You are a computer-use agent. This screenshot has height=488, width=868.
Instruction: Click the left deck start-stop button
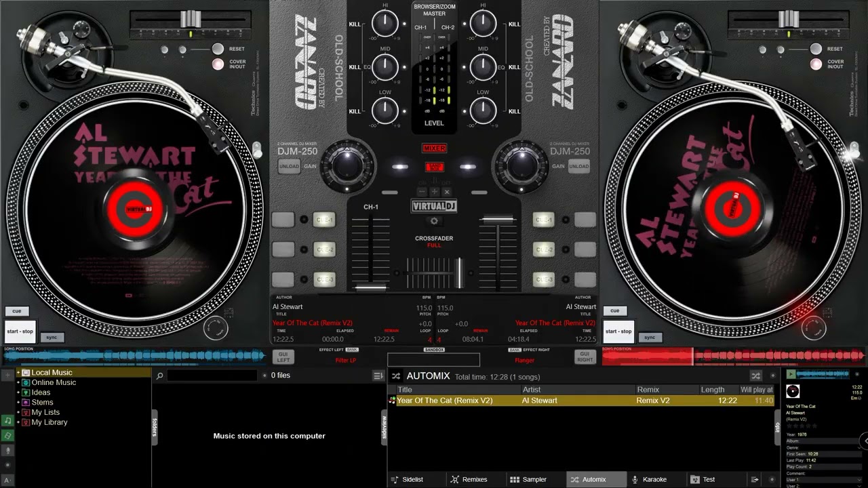coord(20,331)
